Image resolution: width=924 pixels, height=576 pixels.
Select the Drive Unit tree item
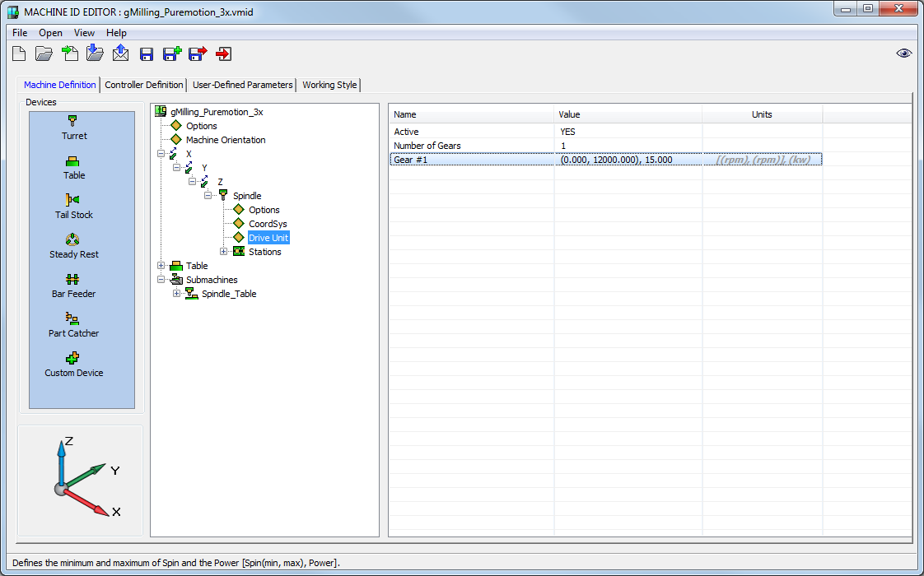point(268,238)
